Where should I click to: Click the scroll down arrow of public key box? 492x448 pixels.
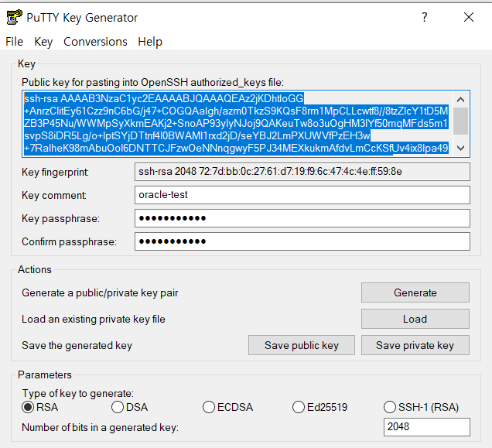coord(460,148)
